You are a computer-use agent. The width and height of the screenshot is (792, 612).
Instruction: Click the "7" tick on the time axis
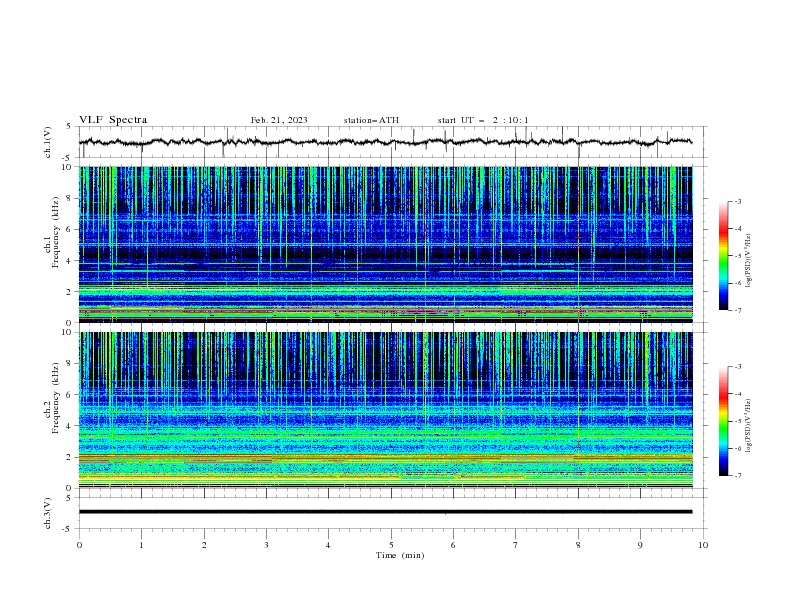pos(515,545)
